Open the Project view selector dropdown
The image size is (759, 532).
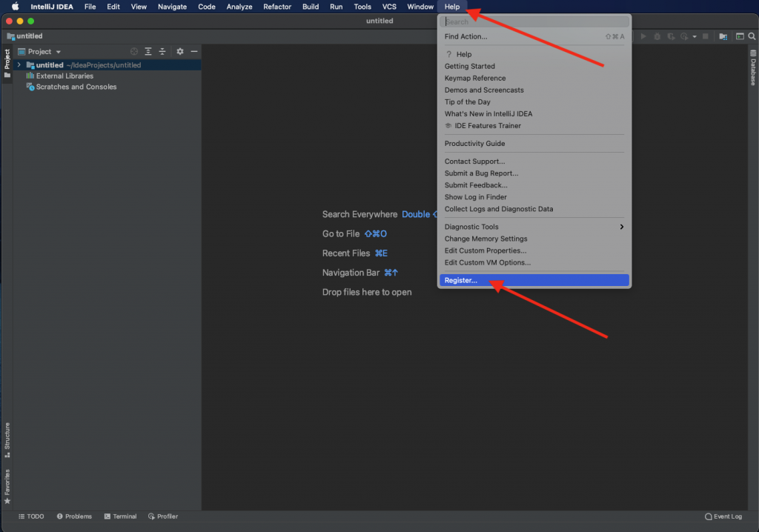[39, 51]
